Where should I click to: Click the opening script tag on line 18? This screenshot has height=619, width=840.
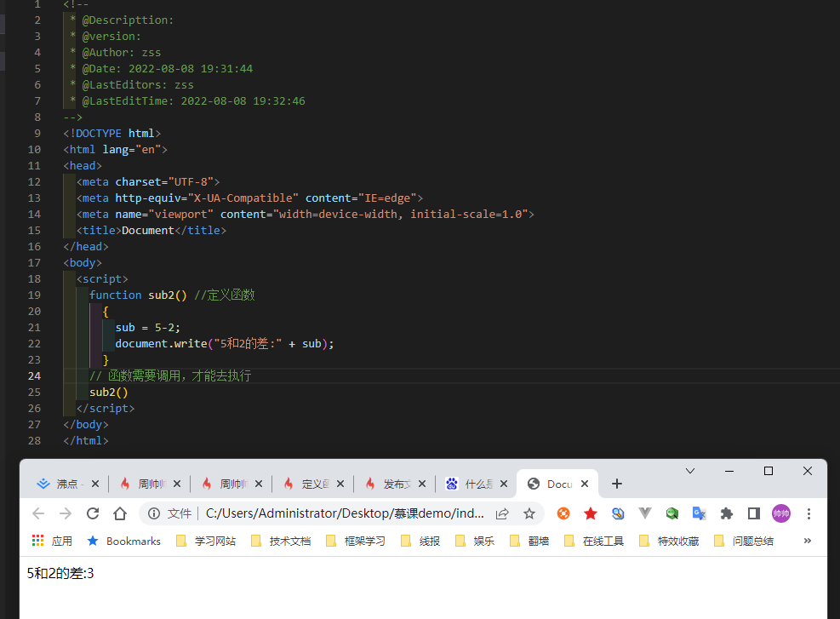point(102,279)
